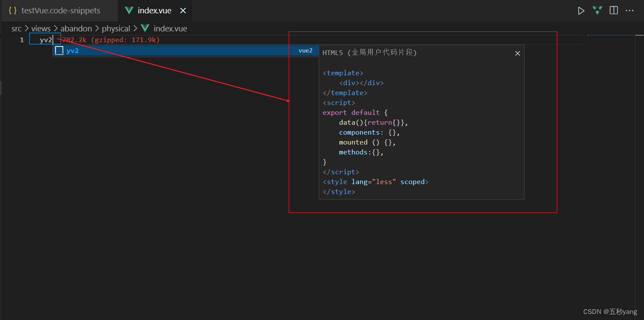Open more actions ellipsis menu

pyautogui.click(x=630, y=11)
